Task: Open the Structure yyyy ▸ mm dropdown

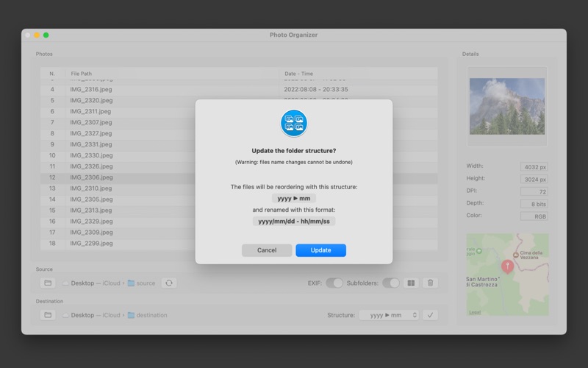Action: point(389,315)
